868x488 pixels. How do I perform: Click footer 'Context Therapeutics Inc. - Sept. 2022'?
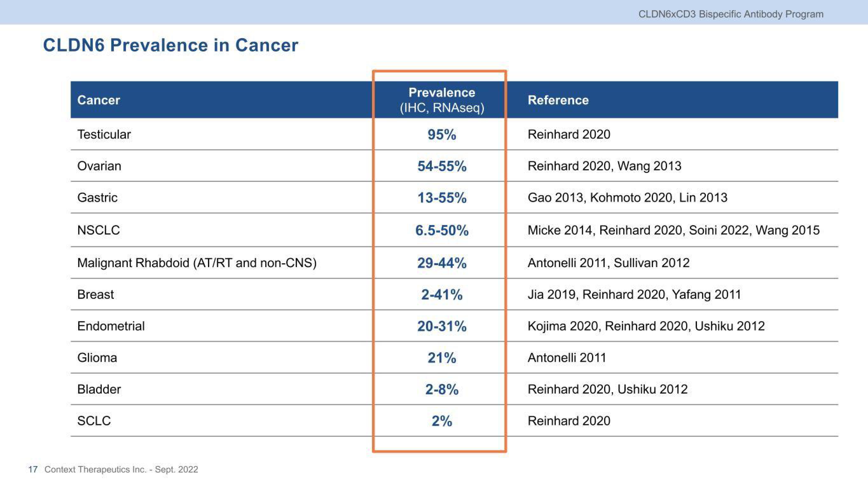pos(121,470)
